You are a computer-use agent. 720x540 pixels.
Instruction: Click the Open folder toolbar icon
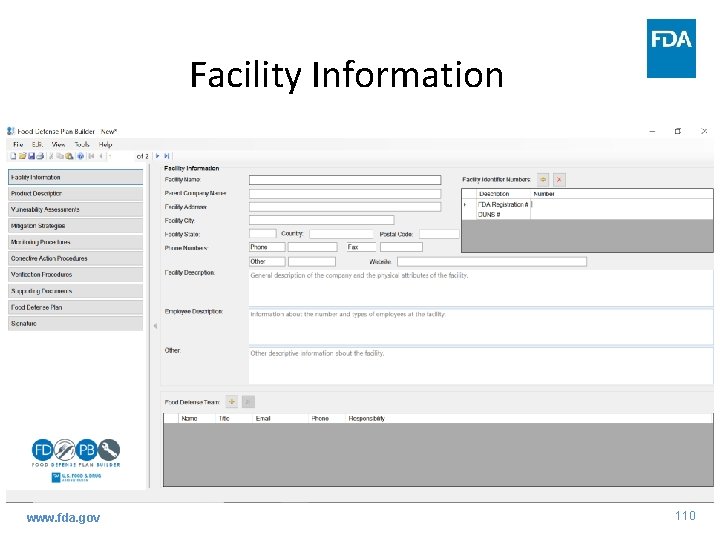(x=22, y=156)
